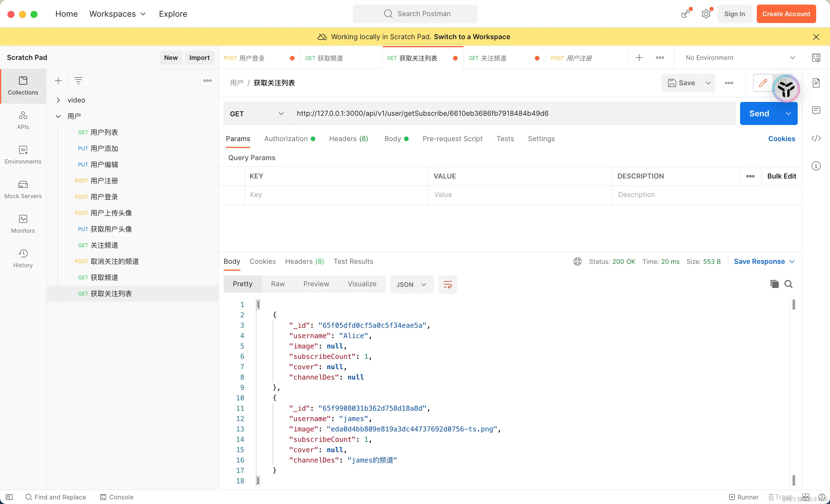
Task: Open the environment quick look icon
Action: click(x=816, y=58)
